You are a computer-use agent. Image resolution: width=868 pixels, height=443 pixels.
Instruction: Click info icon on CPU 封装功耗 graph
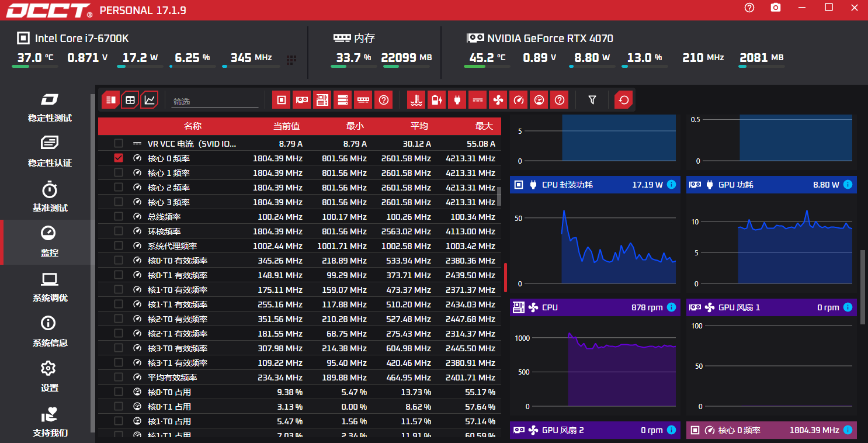(671, 185)
